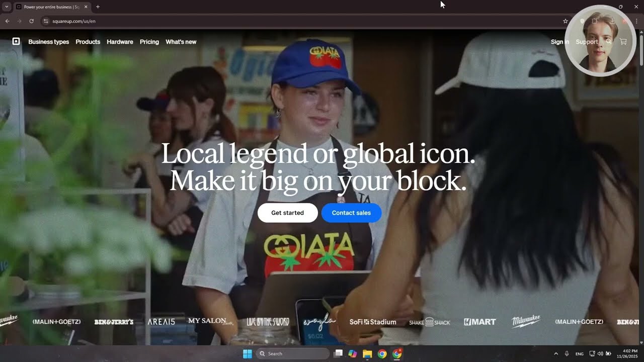Go back with the browser back arrow
Screen dimensions: 644x362
(x=7, y=21)
